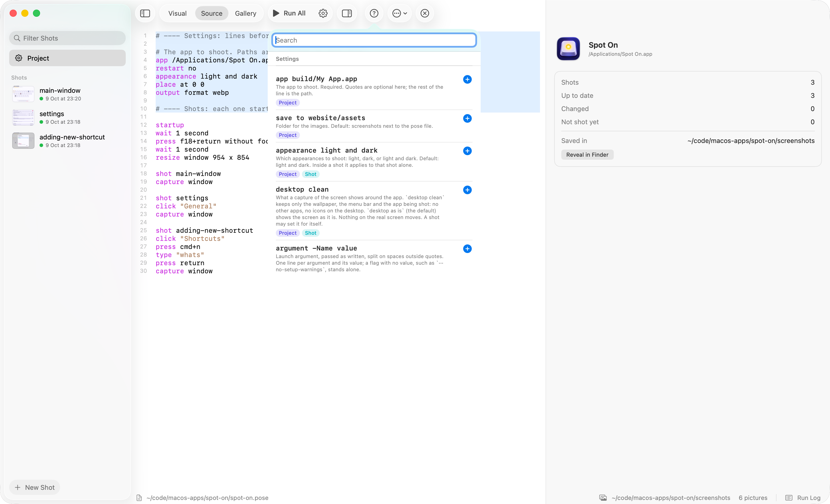
Task: Click the 'Not shot yet' row
Action: [x=688, y=122]
